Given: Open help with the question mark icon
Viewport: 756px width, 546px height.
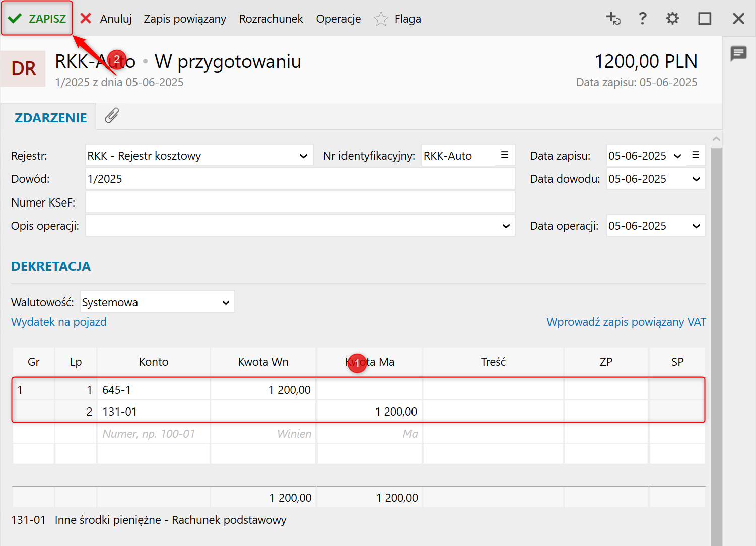Looking at the screenshot, I should point(642,19).
